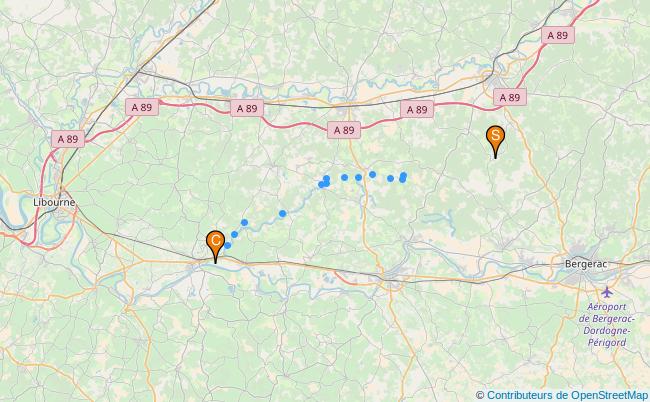The width and height of the screenshot is (650, 402).
Task: Select the airplane icon near Bergerac
Action: click(607, 292)
